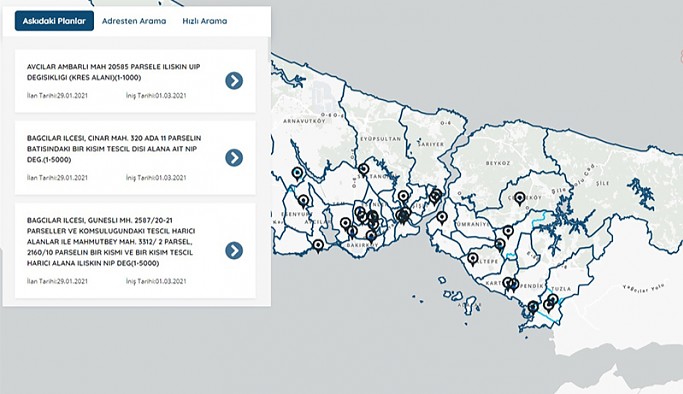Viewport: 683px width, 394px height.
Task: Open the Avcılar Ambarlı plan arrow button
Action: click(234, 81)
